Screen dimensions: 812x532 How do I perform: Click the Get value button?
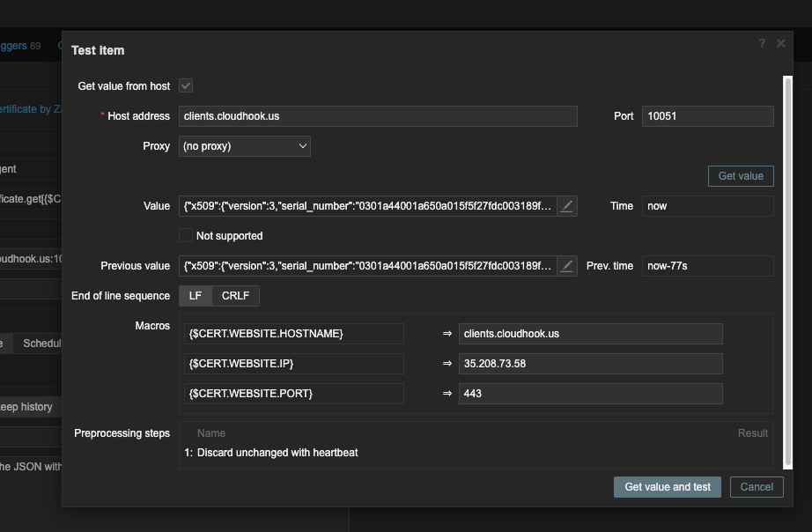click(x=741, y=176)
